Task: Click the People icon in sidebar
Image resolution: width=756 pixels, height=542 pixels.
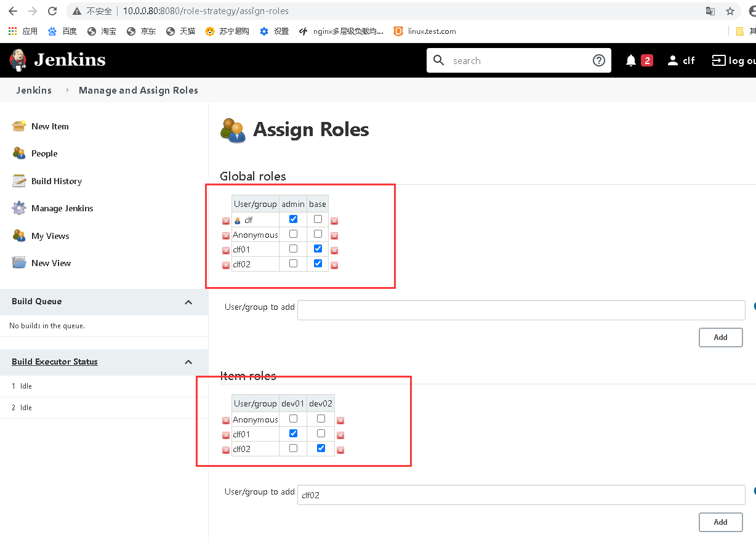Action: (19, 153)
